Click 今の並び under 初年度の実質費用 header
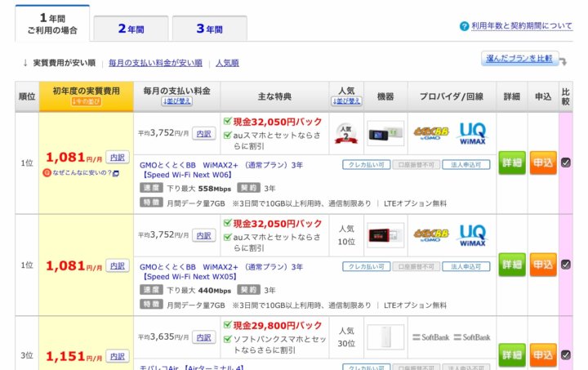The image size is (588, 370). point(87,101)
